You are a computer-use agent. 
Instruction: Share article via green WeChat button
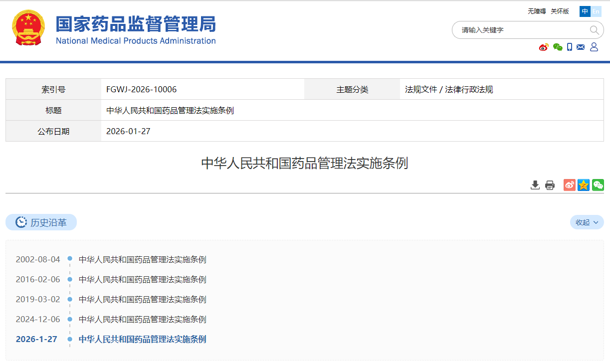point(598,185)
